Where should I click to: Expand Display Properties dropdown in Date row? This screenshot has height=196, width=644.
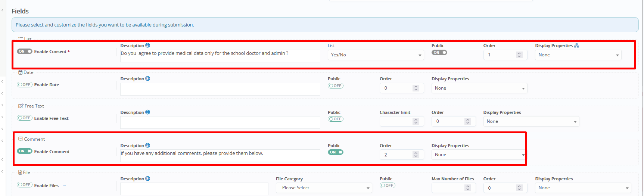tap(479, 88)
